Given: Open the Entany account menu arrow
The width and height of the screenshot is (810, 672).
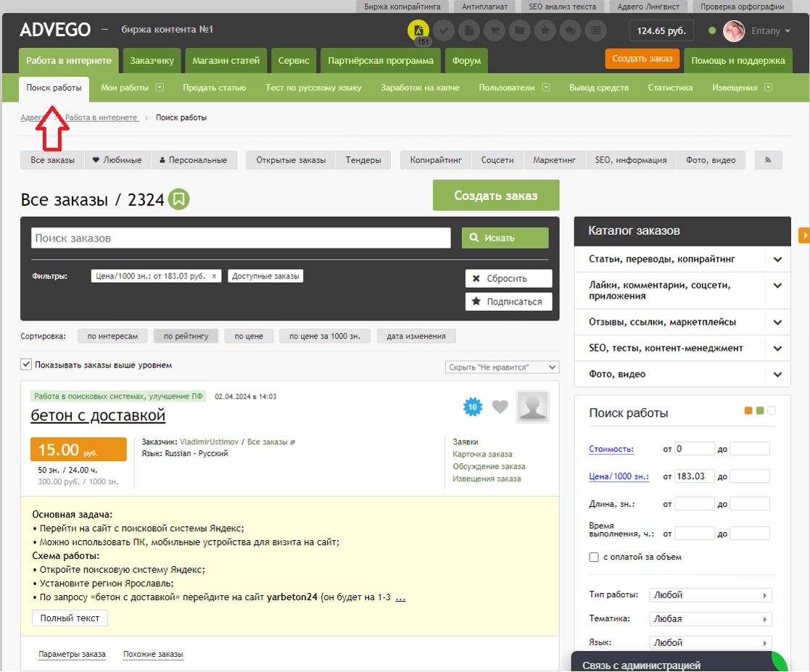Looking at the screenshot, I should click(x=788, y=31).
